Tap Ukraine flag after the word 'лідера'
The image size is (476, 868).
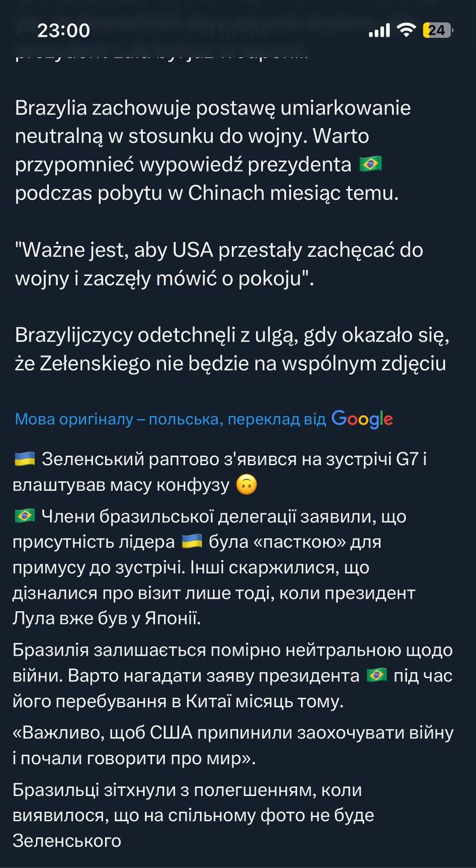click(192, 542)
